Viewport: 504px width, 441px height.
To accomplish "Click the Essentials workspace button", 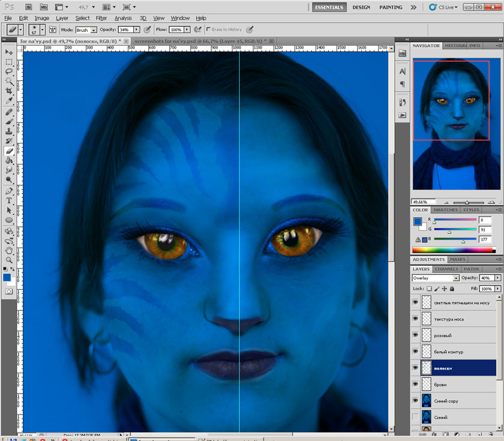I will click(329, 7).
